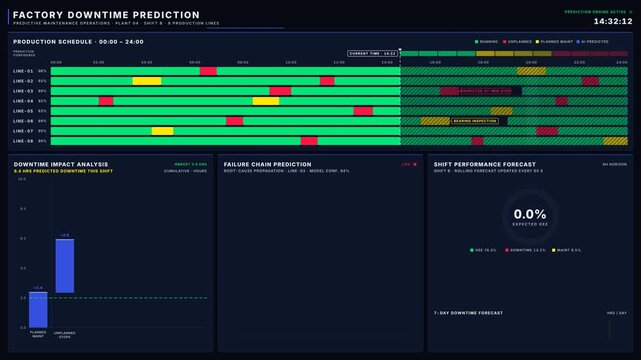
Task: Select LINE-08 solid red unplanned stop block
Action: [x=309, y=141]
